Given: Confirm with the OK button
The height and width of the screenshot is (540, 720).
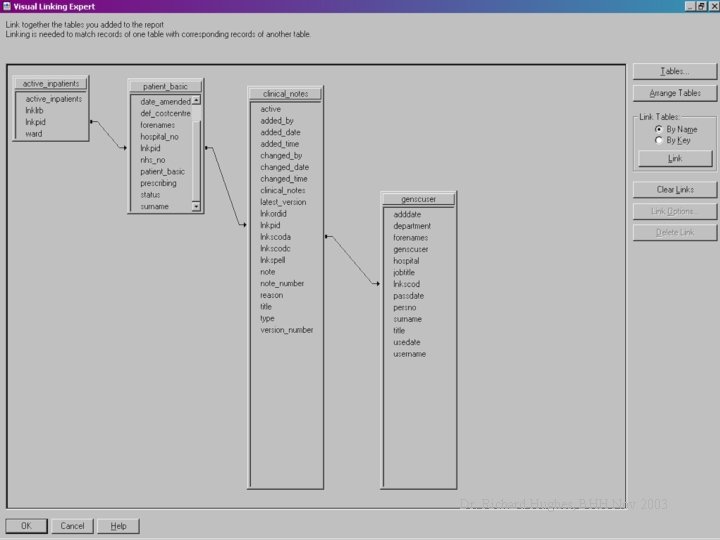Looking at the screenshot, I should click(x=26, y=526).
